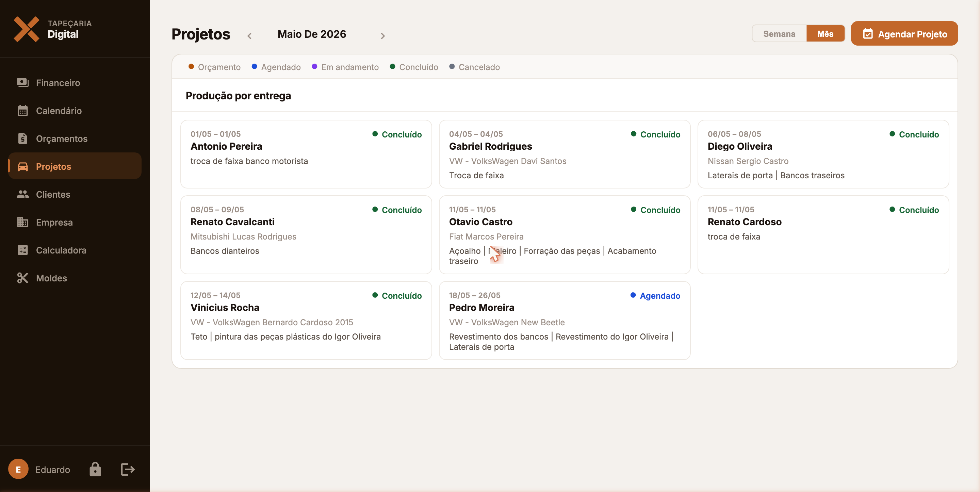Open the Renato Cavalcanti project card
The width and height of the screenshot is (980, 492).
tap(306, 235)
